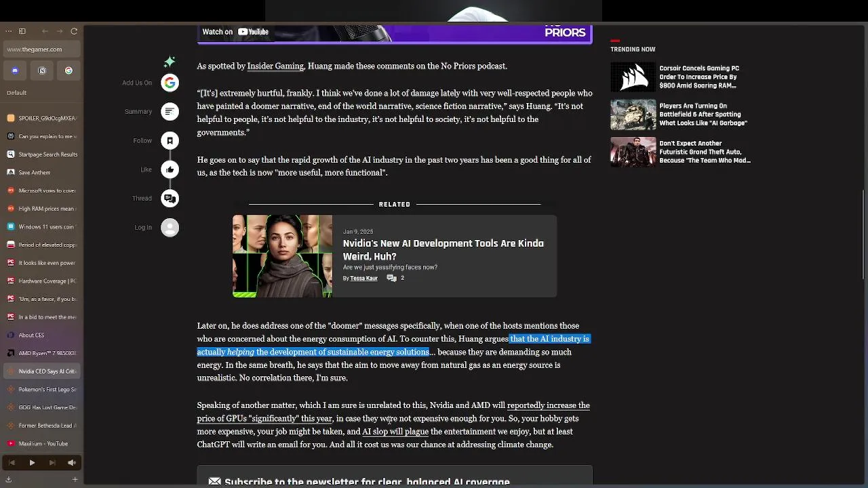Image resolution: width=868 pixels, height=488 pixels.
Task: Open trending story 'Don't Expect Another Futuristic GTA'
Action: (705, 152)
